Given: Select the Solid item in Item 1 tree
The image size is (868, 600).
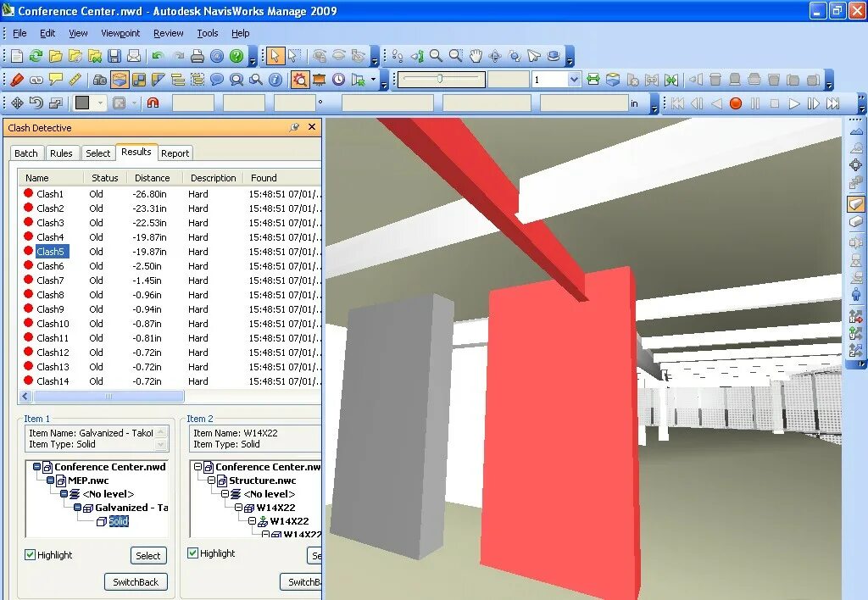Looking at the screenshot, I should [119, 521].
